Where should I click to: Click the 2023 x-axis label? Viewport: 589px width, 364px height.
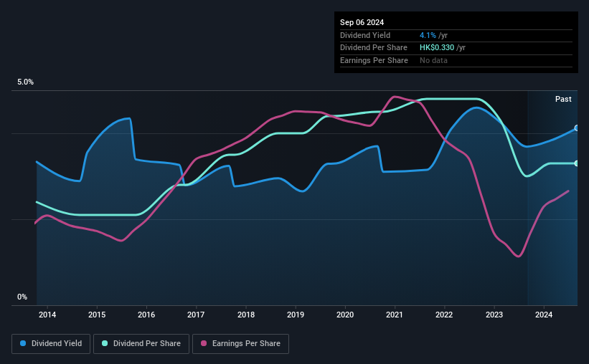point(494,315)
